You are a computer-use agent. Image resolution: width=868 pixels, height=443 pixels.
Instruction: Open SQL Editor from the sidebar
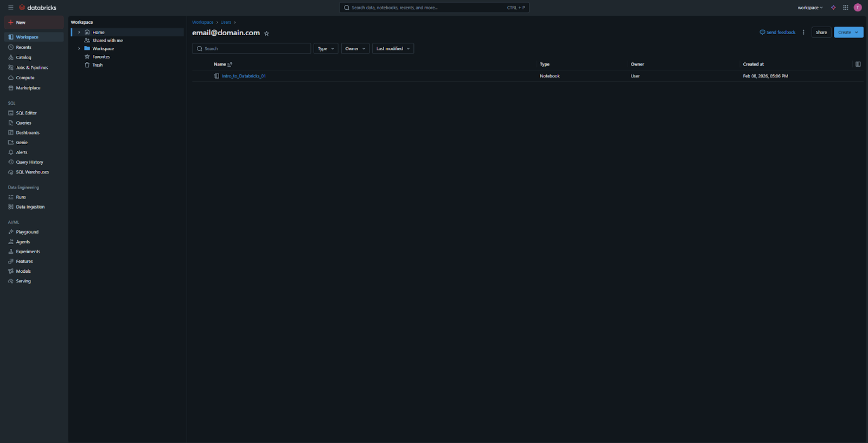tap(26, 113)
